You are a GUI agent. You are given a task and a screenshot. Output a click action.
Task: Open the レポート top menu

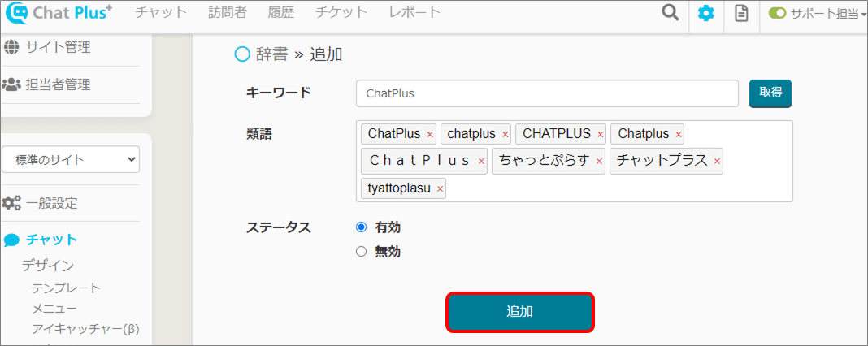(414, 12)
